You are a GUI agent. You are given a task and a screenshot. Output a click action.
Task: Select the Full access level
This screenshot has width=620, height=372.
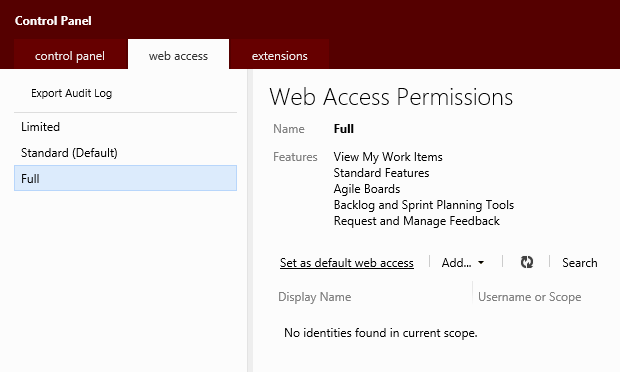(125, 178)
